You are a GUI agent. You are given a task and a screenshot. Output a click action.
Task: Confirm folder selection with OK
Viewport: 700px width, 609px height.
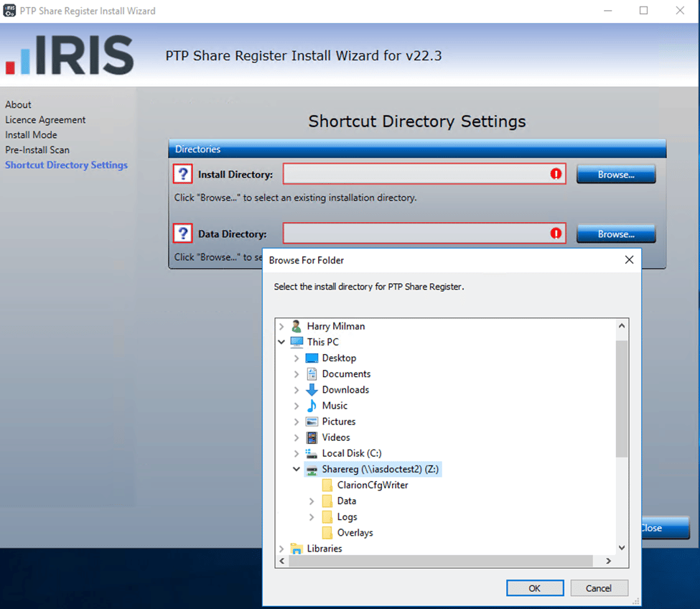click(x=535, y=588)
